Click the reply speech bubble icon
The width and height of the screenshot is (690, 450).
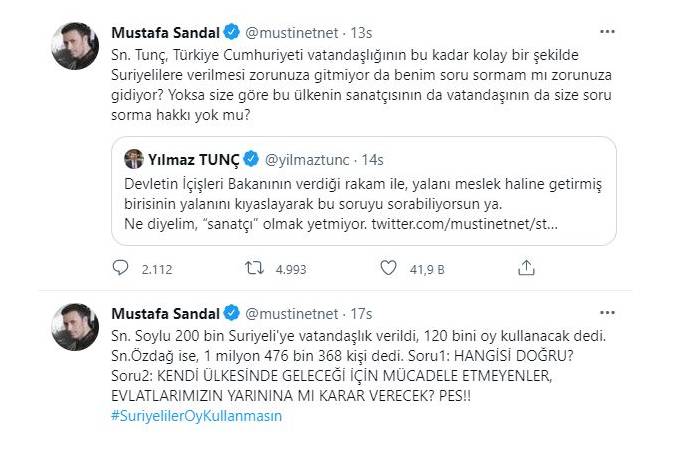click(122, 267)
